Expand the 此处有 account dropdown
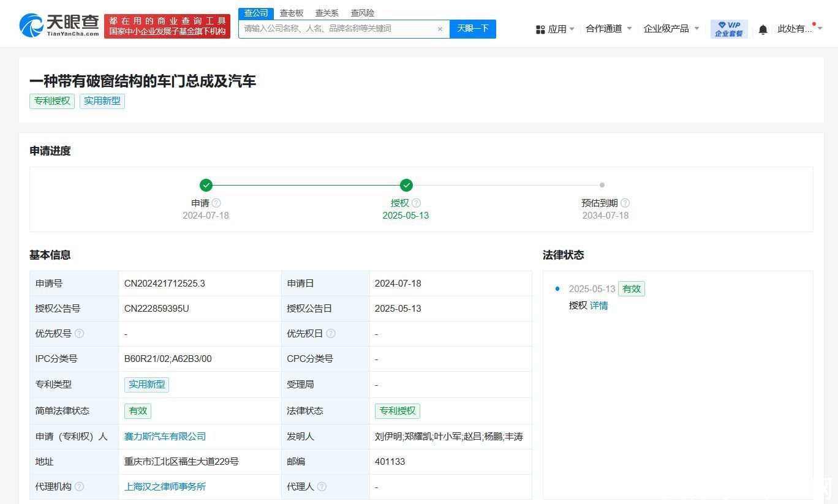The width and height of the screenshot is (838, 504). click(794, 29)
